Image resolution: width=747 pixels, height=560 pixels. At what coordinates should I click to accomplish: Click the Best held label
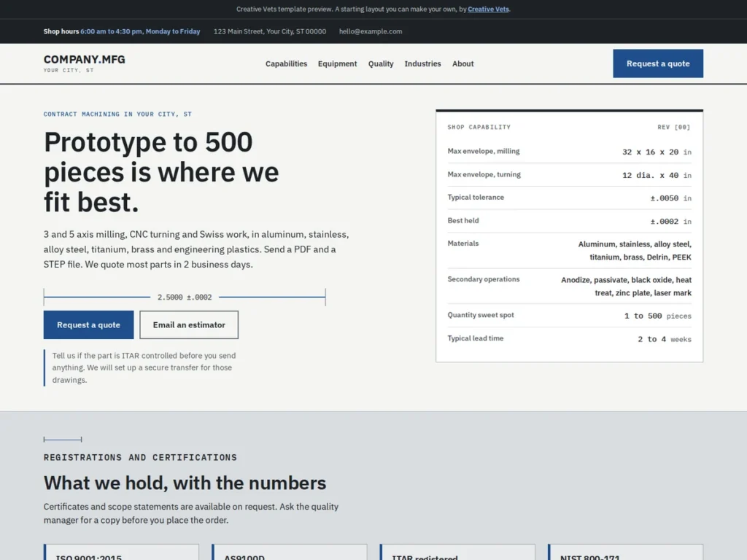pos(463,220)
